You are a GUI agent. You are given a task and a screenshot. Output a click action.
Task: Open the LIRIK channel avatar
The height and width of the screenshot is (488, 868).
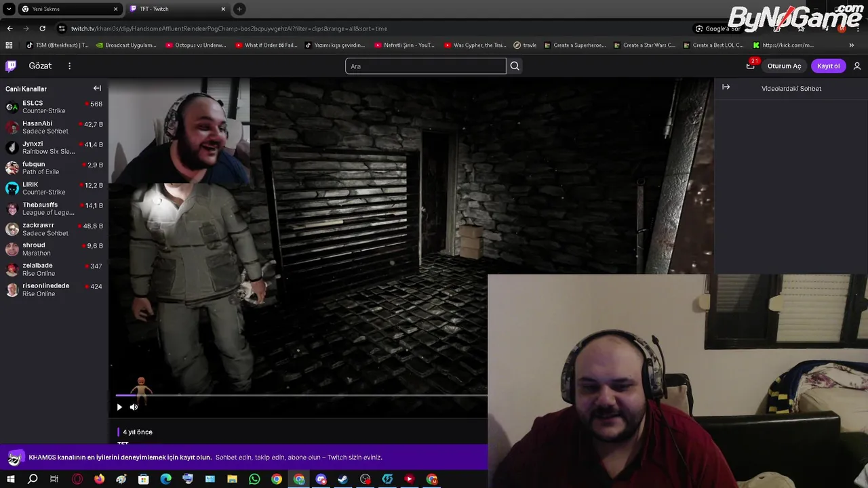tap(12, 188)
